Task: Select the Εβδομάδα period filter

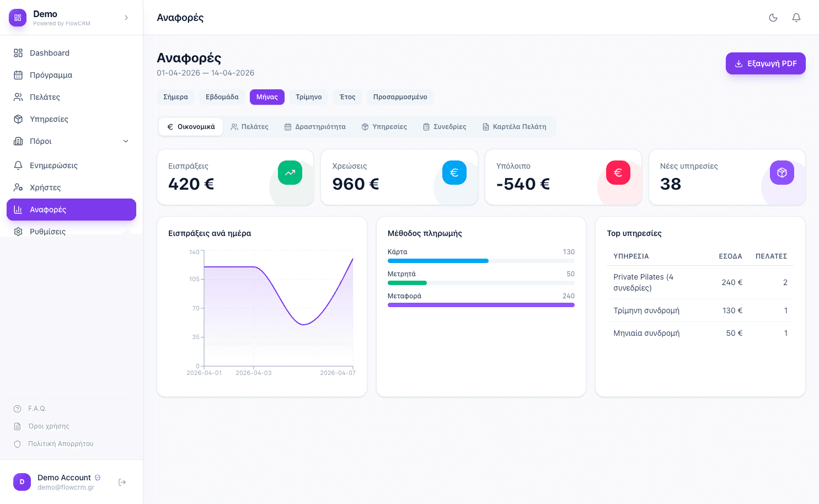Action: pos(222,97)
